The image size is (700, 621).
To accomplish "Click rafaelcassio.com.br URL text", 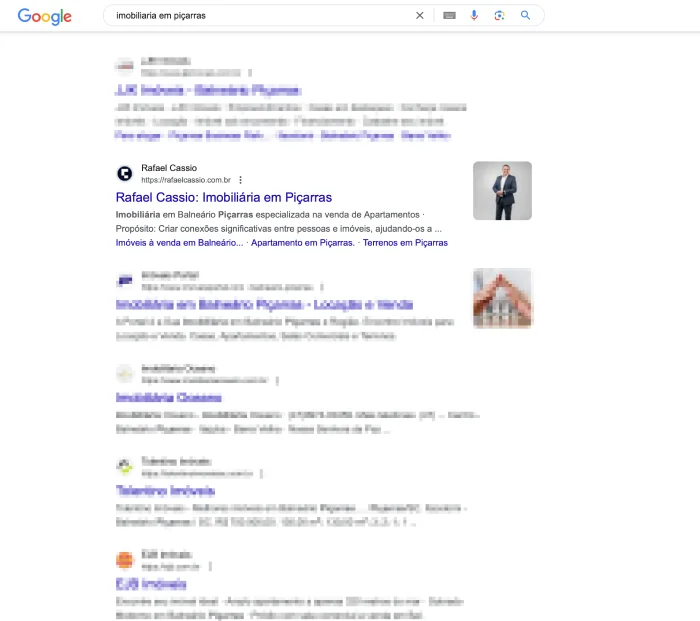I will click(x=186, y=180).
